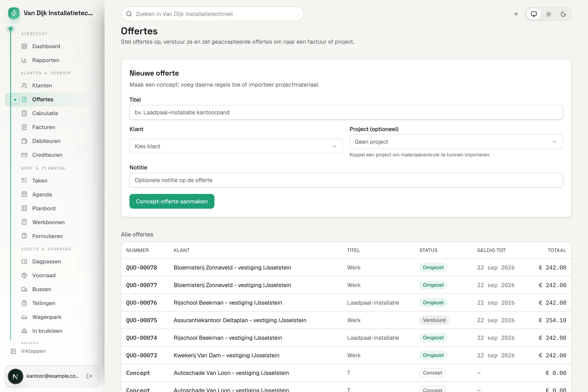The image size is (588, 392).
Task: Click the search field Zoeken in Van Dijk
Action: 212,14
